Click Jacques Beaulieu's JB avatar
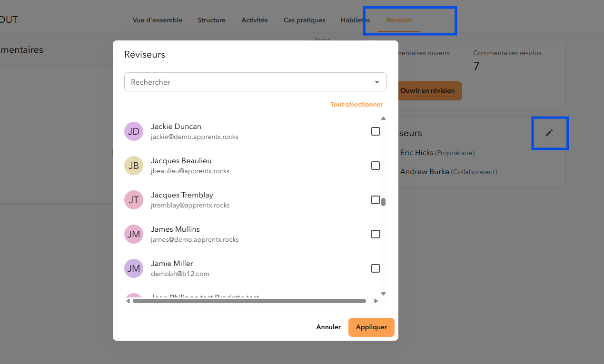Viewport: 604px width, 364px height. pyautogui.click(x=134, y=166)
